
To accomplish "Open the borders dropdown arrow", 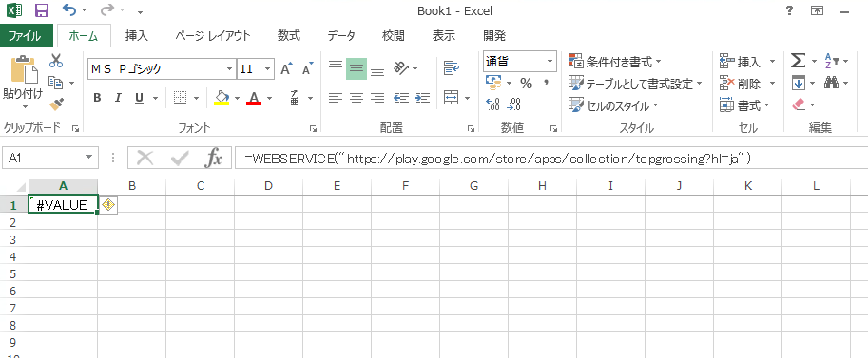I will (196, 98).
